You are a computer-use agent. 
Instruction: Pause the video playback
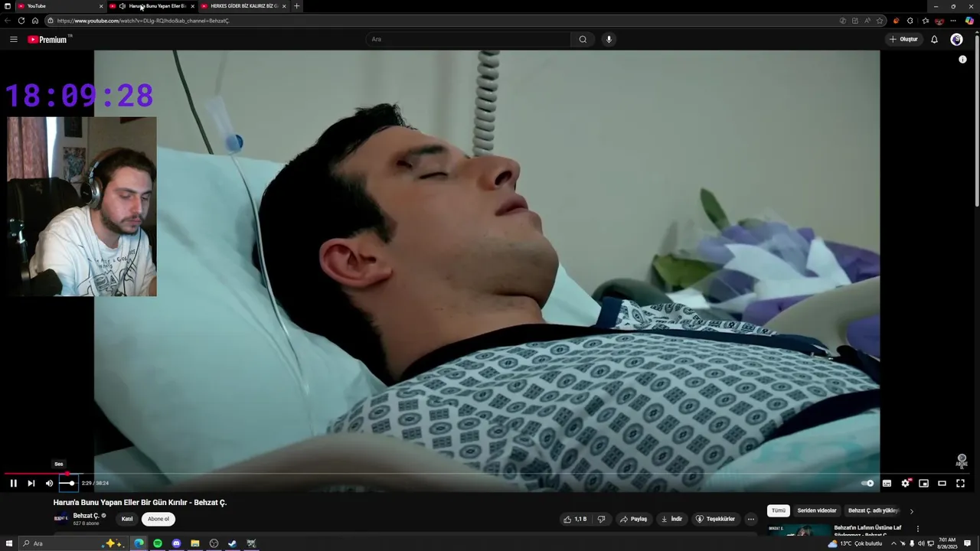pos(13,483)
